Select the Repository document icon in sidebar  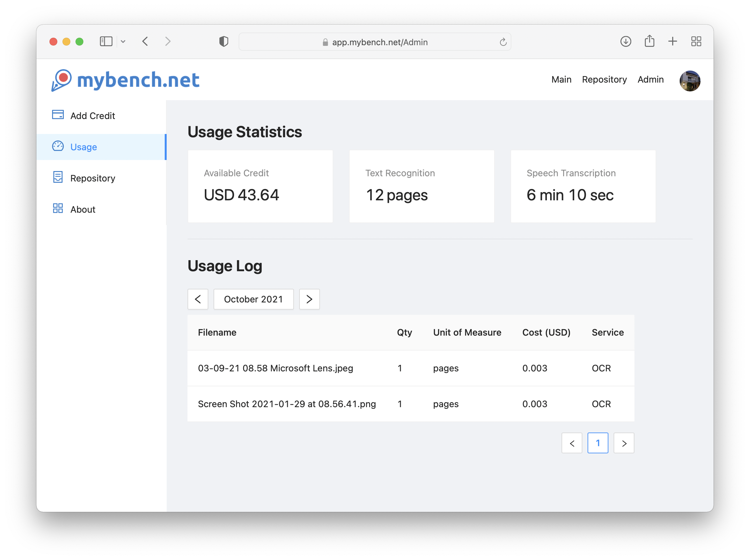coord(58,177)
